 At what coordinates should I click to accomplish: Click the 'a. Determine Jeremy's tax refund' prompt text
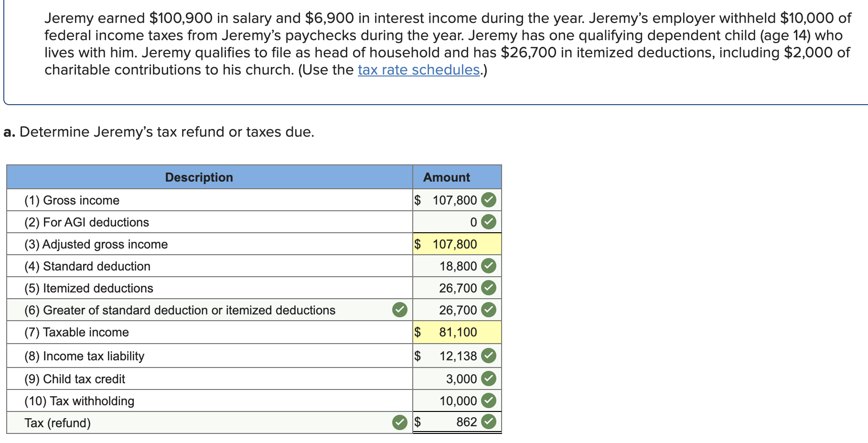(x=159, y=132)
